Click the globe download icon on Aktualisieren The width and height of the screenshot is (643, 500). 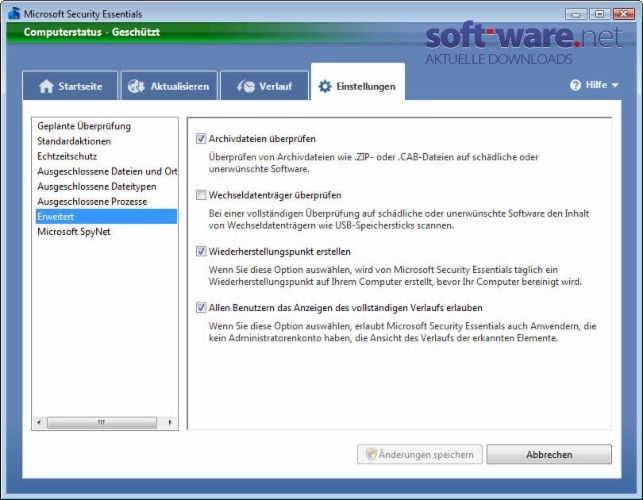click(x=136, y=86)
